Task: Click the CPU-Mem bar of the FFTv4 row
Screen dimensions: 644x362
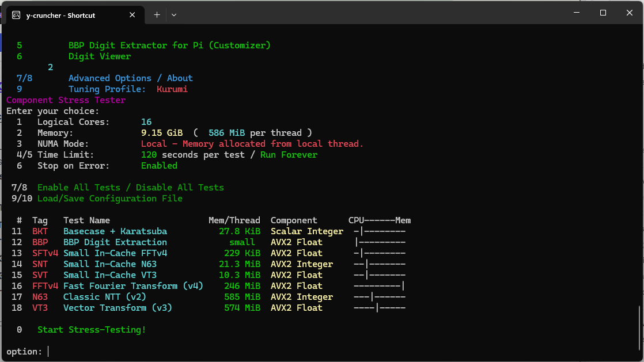Action: tap(380, 286)
